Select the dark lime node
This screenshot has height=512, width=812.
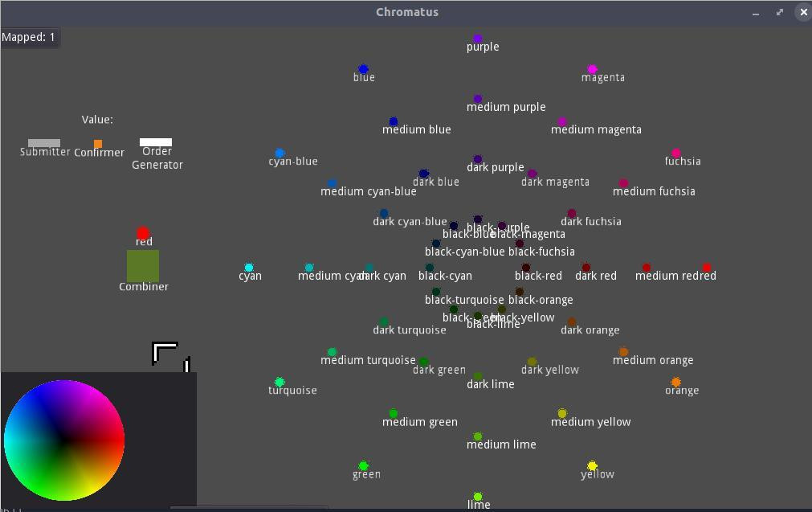[x=477, y=376]
